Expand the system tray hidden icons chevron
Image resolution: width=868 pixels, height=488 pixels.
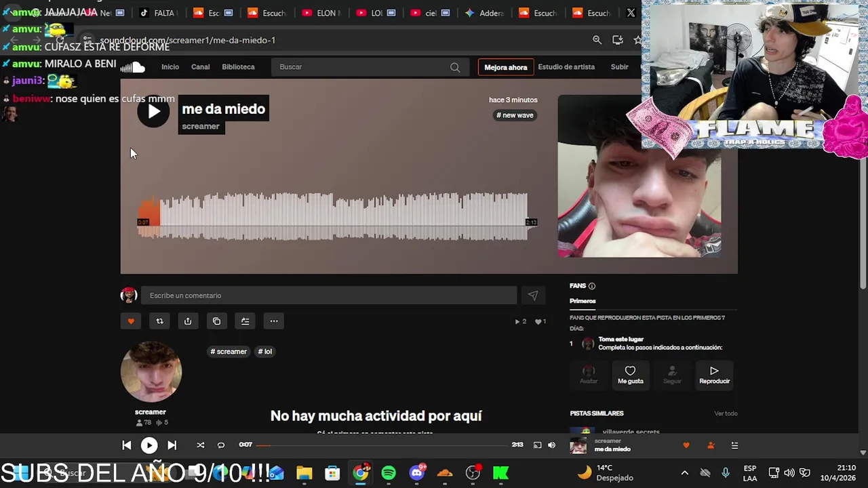point(684,473)
